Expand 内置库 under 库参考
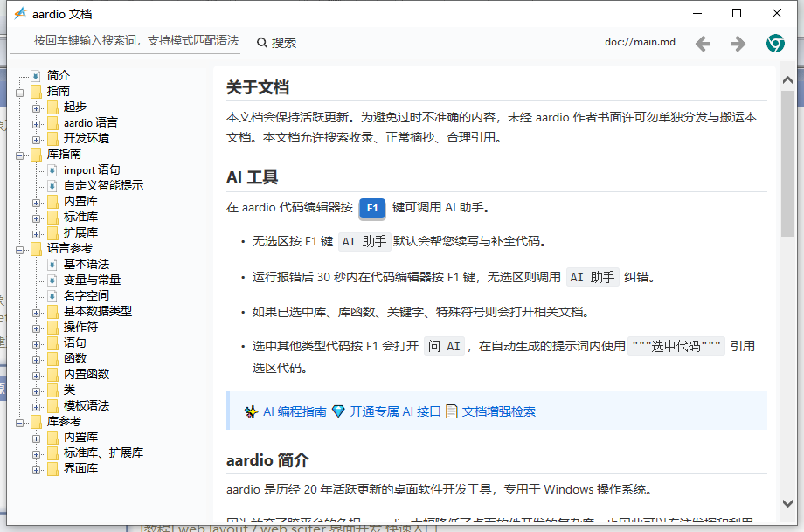This screenshot has height=532, width=804. [36, 439]
